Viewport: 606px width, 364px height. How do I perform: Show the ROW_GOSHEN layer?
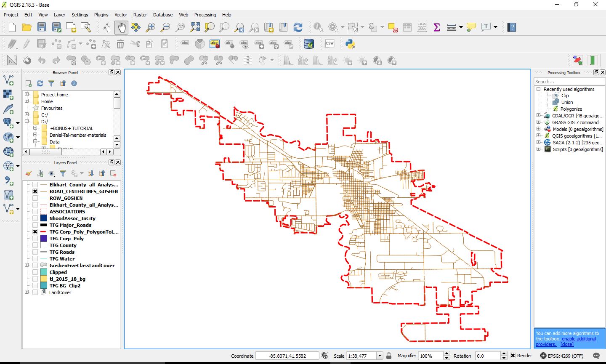pyautogui.click(x=35, y=198)
